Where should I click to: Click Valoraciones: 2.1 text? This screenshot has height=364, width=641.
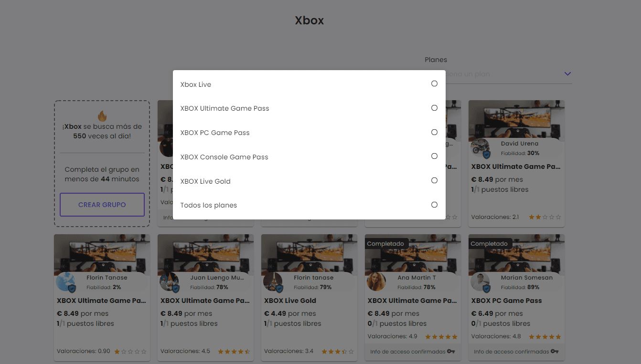tap(495, 217)
